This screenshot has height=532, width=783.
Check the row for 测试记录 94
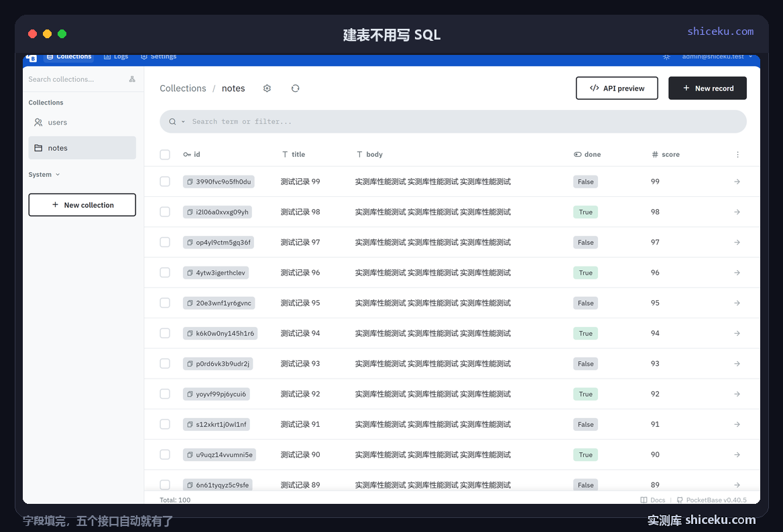click(165, 334)
